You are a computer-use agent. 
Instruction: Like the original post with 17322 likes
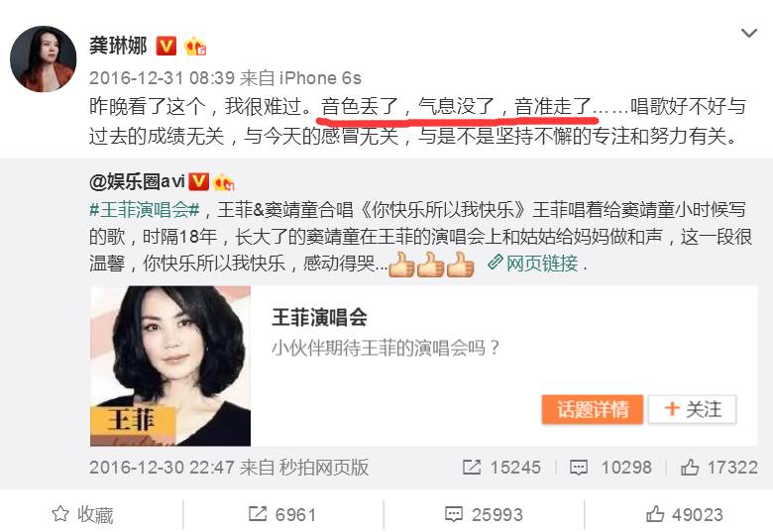[718, 467]
